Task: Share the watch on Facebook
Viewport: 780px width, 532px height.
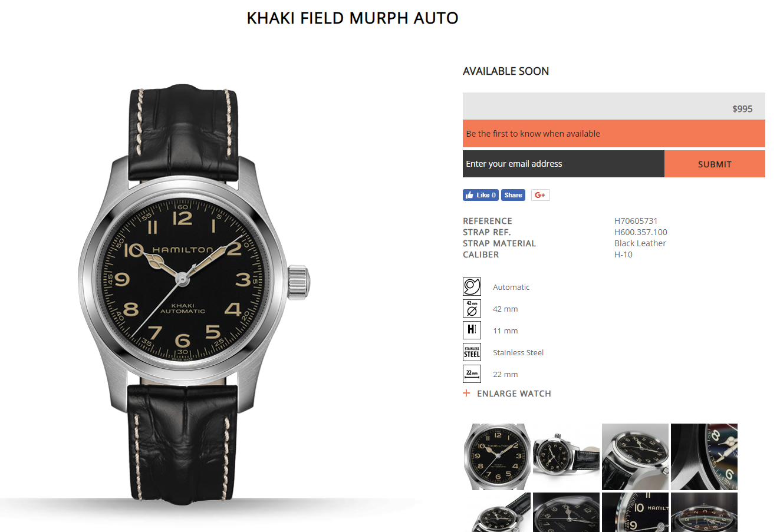Action: point(513,195)
